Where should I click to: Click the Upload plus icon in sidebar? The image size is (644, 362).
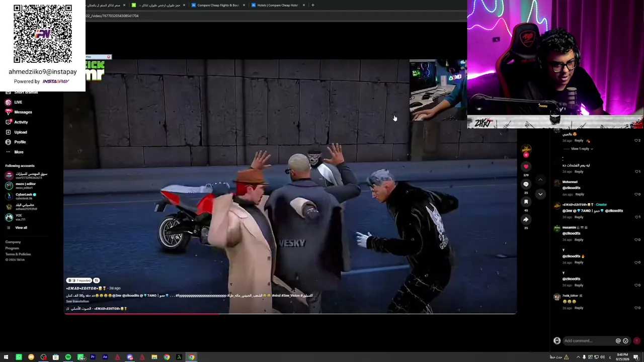click(8, 132)
